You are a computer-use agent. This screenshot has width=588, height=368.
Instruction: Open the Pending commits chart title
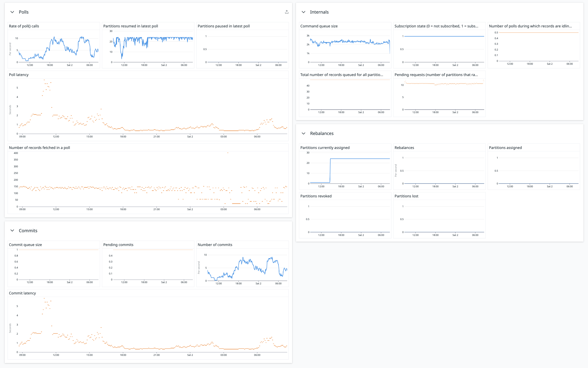[x=118, y=245]
